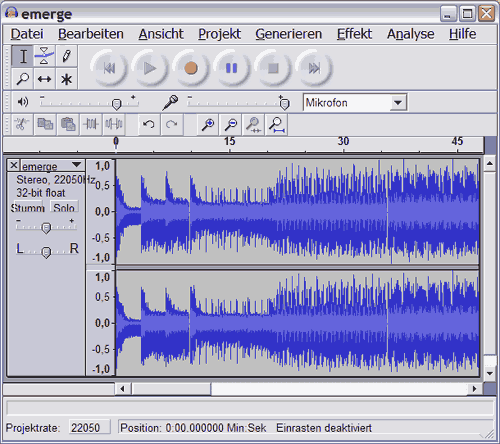Click the Record button

pos(191,68)
